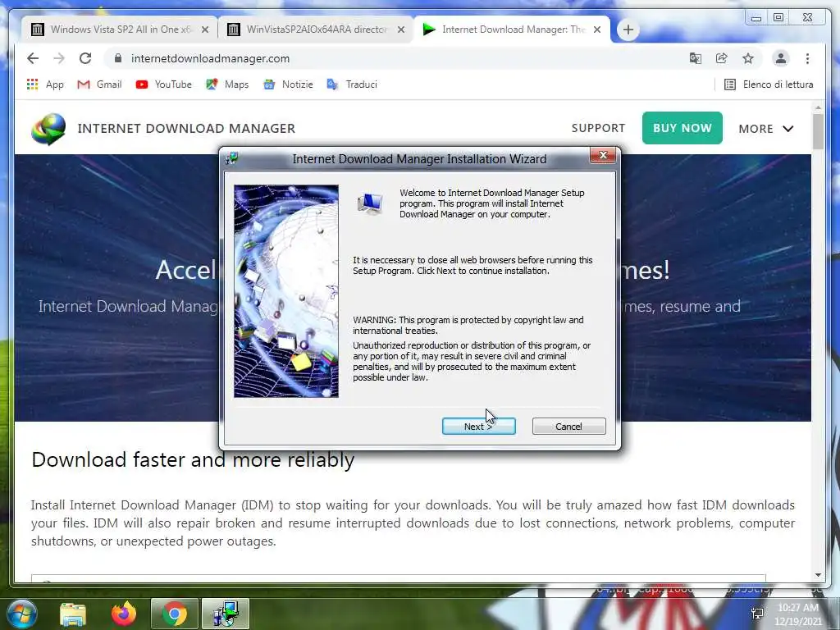Open the Traduci bookmark
The height and width of the screenshot is (630, 840).
pyautogui.click(x=352, y=84)
